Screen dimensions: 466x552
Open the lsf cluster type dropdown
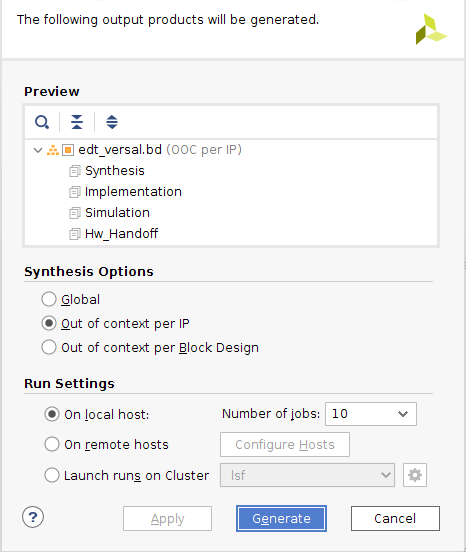(307, 475)
